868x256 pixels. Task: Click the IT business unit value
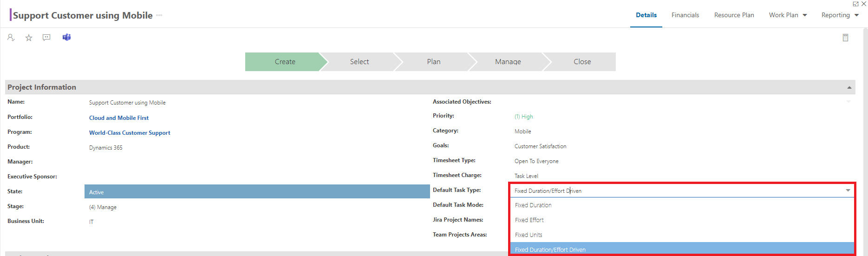click(x=91, y=222)
